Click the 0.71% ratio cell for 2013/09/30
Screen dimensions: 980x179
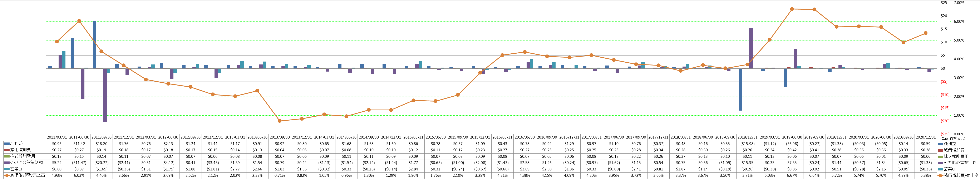280,176
